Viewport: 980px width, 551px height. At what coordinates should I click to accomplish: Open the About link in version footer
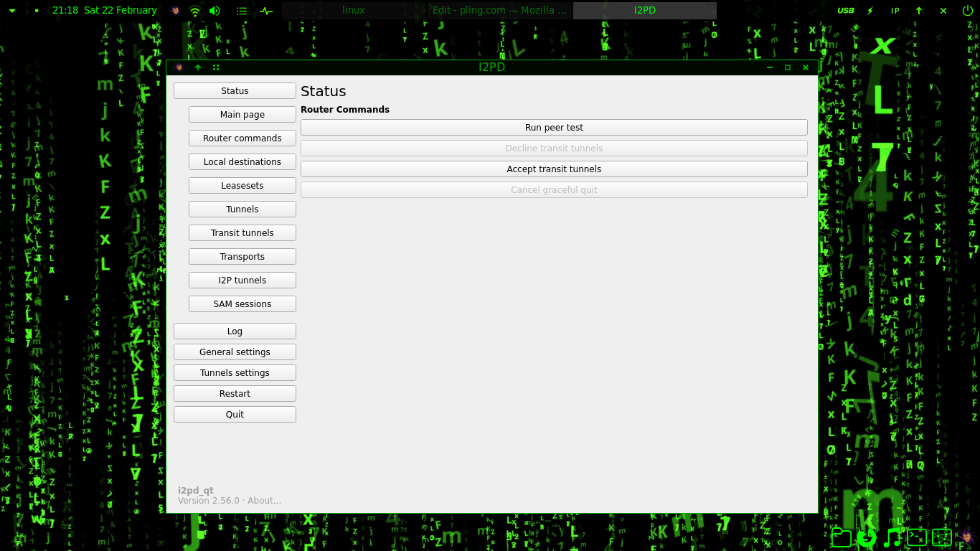[264, 501]
